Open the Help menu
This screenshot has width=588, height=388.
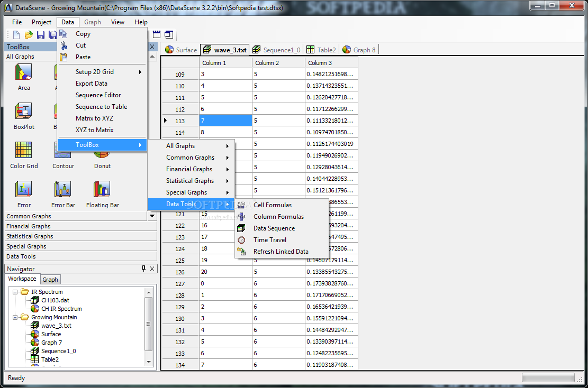point(141,22)
